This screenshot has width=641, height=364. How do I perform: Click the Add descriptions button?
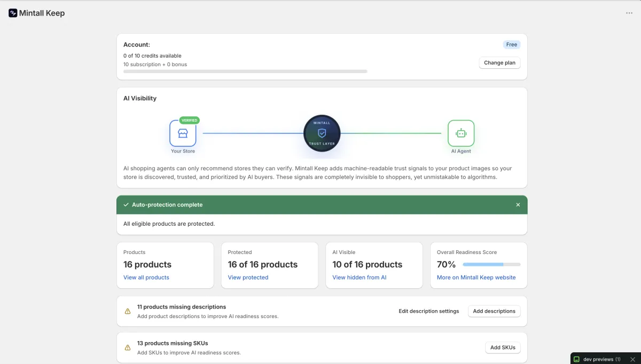click(x=494, y=311)
